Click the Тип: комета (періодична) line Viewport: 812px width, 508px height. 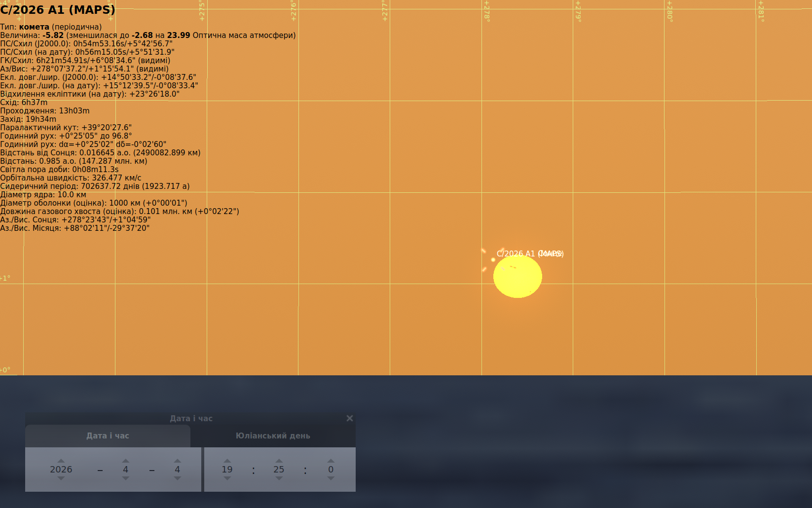(51, 27)
